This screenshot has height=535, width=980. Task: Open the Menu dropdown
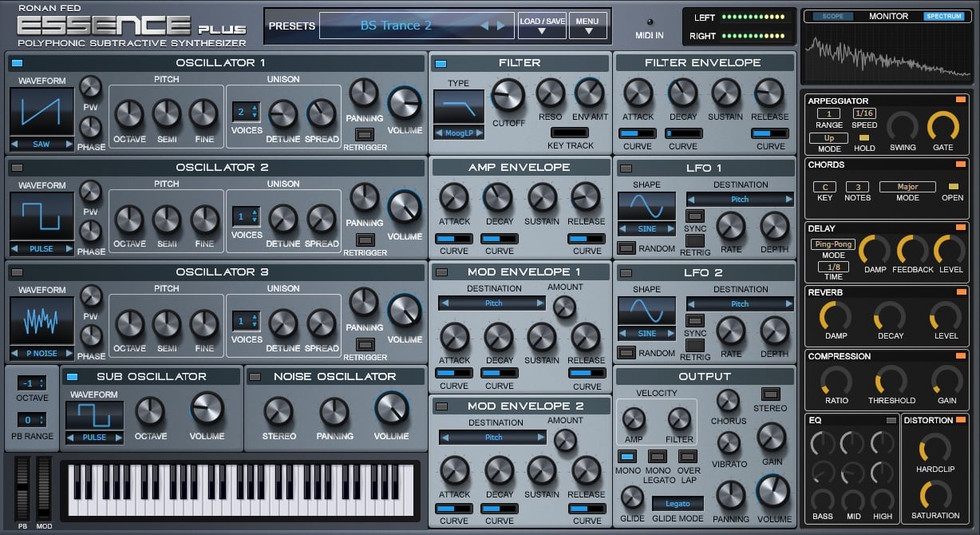coord(587,26)
